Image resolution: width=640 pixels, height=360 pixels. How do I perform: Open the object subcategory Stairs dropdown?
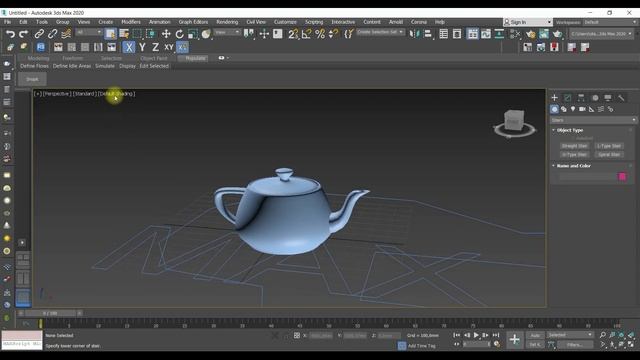pyautogui.click(x=593, y=120)
